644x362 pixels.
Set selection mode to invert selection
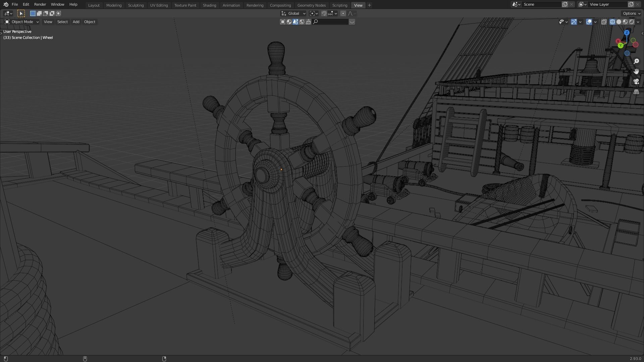[x=52, y=13]
